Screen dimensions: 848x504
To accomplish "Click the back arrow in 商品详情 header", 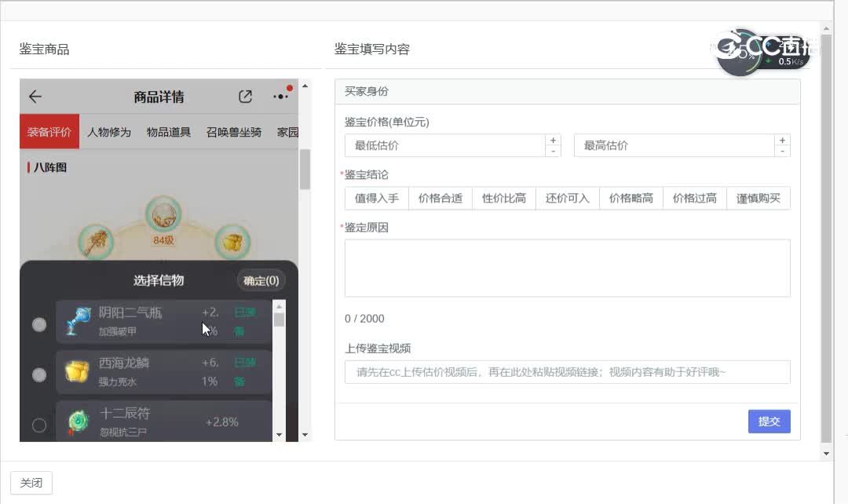I will [x=34, y=97].
